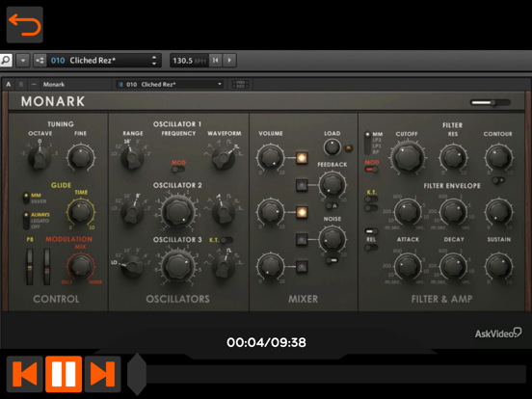Click the Filter Res knob

pyautogui.click(x=453, y=158)
